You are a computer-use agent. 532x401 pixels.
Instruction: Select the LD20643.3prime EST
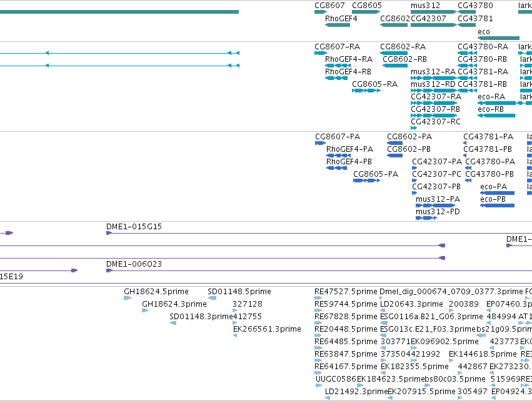[x=383, y=310]
